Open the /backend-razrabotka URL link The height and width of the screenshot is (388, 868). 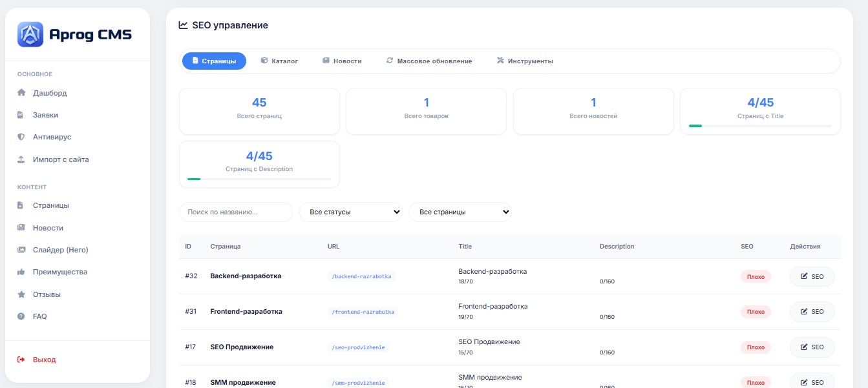coord(361,276)
